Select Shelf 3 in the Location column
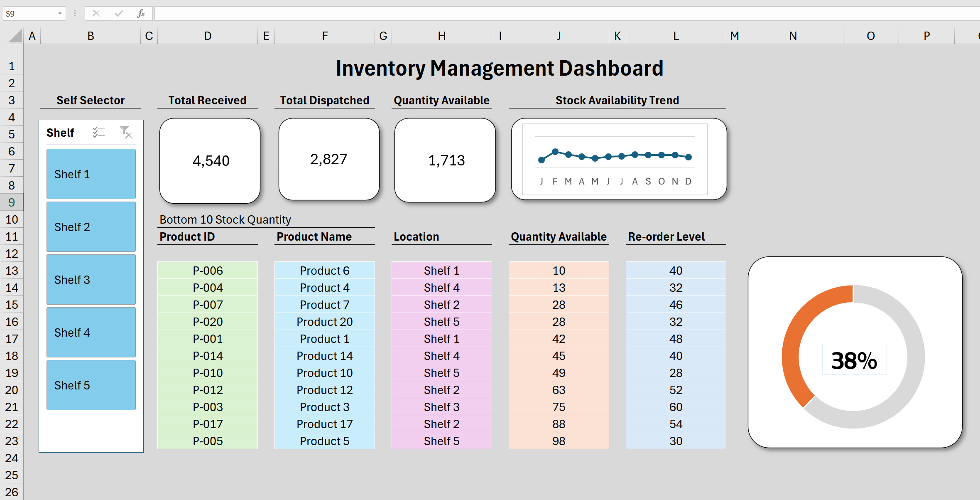 (442, 407)
